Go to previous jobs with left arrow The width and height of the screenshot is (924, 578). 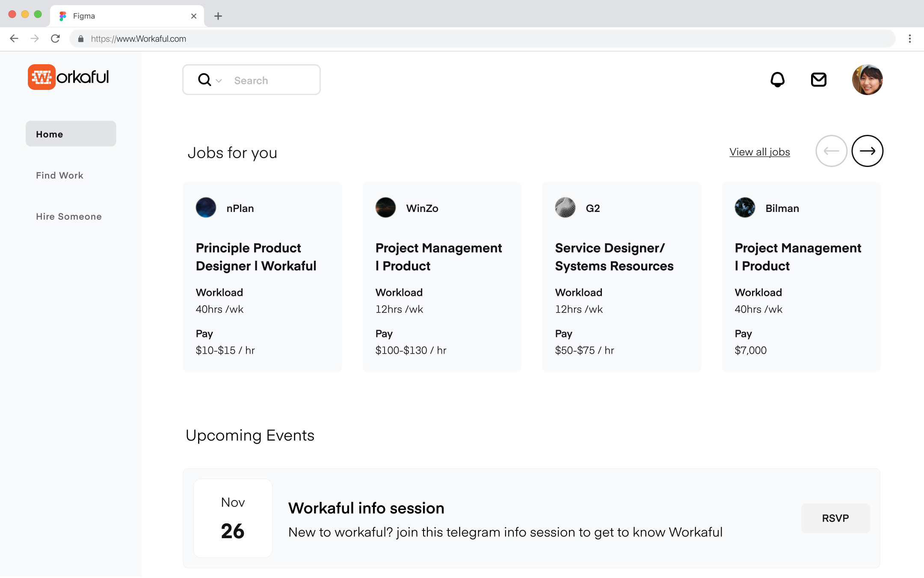pyautogui.click(x=831, y=151)
